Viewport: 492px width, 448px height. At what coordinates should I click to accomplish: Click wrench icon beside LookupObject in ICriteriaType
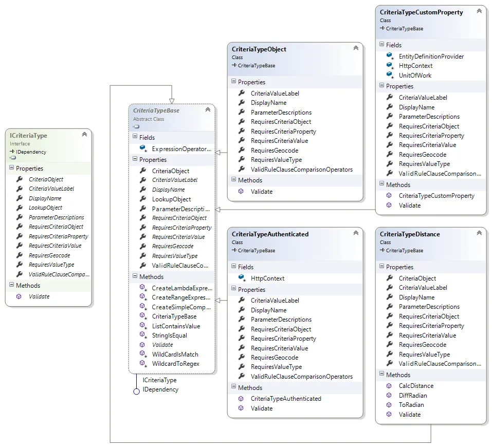pos(20,207)
